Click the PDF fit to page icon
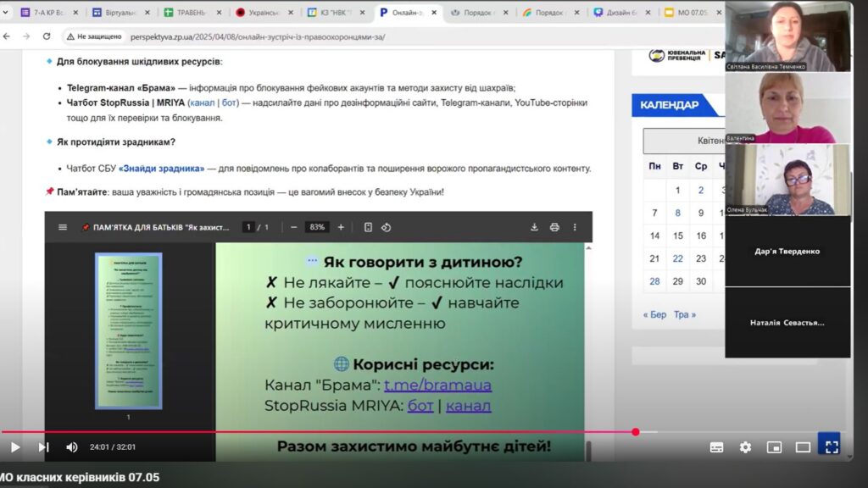Screen dimensions: 868x488 tap(368, 227)
